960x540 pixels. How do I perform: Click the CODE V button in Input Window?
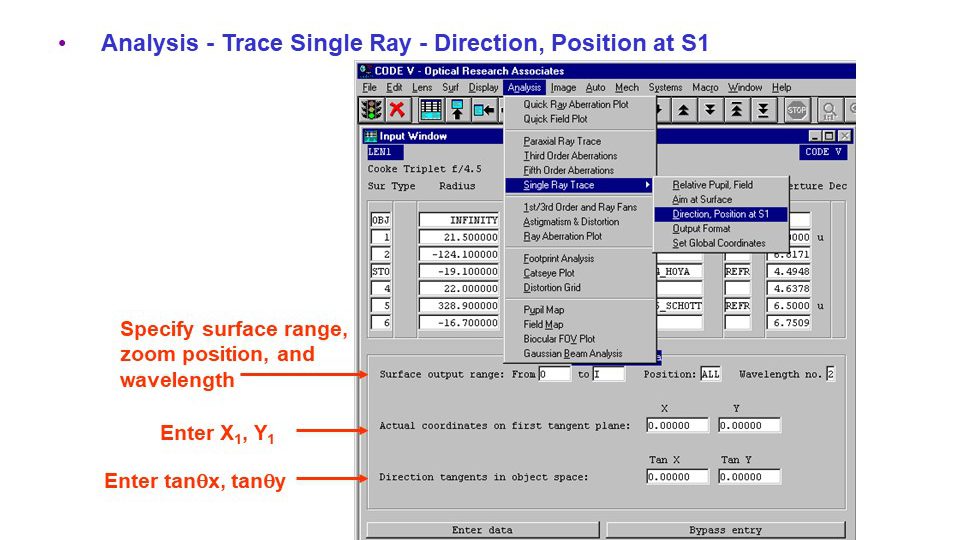tap(823, 152)
